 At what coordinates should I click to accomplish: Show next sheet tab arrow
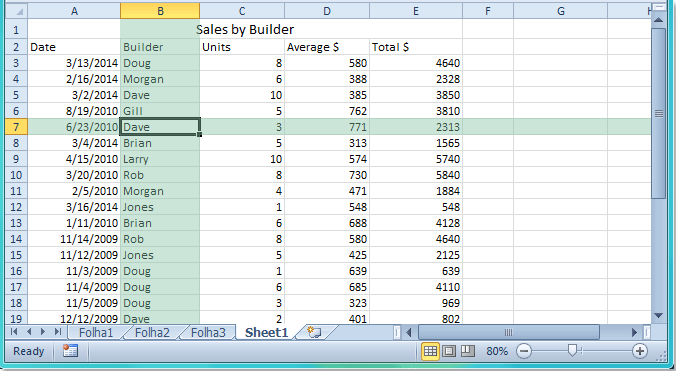coord(43,331)
